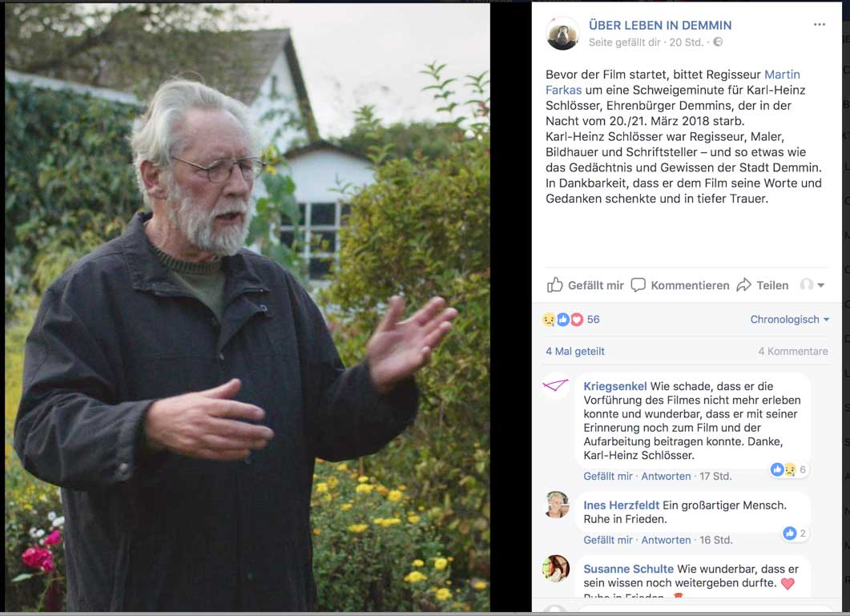
Task: Click the Teilen share arrow icon
Action: pos(743,284)
